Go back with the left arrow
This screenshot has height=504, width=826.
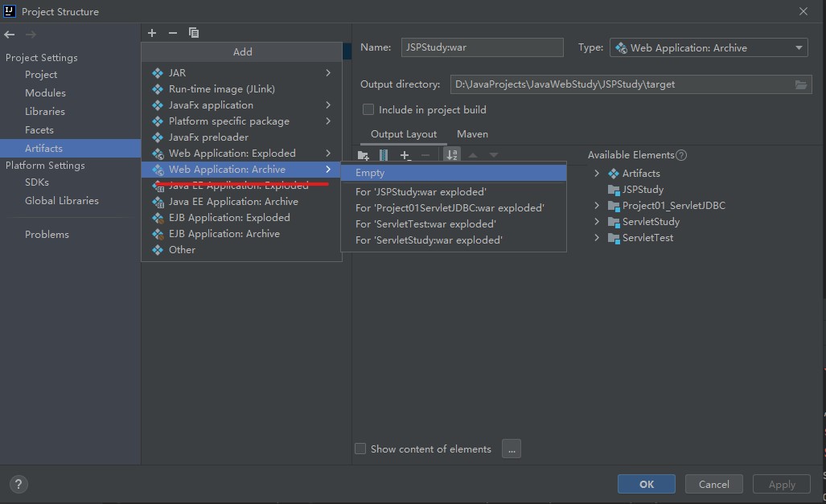(10, 35)
